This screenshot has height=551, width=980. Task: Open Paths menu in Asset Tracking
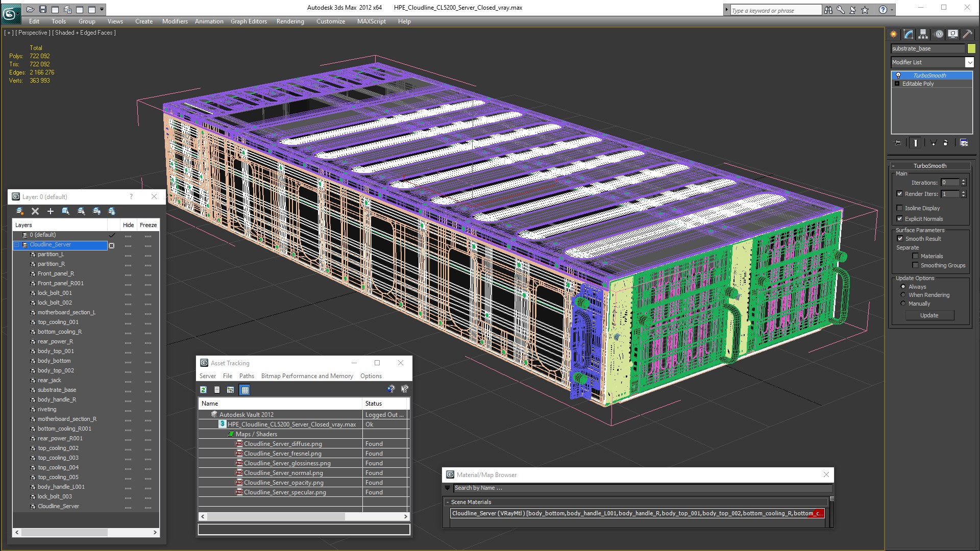[x=247, y=376]
